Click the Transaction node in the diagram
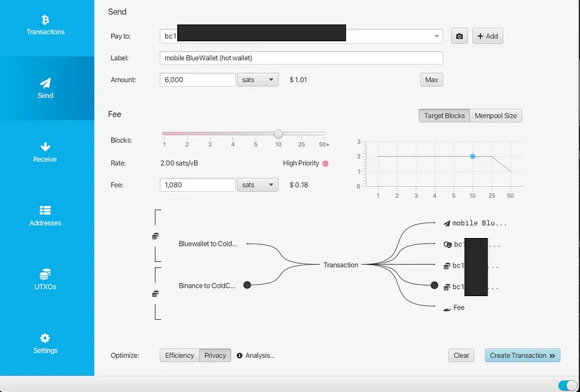 click(x=340, y=265)
